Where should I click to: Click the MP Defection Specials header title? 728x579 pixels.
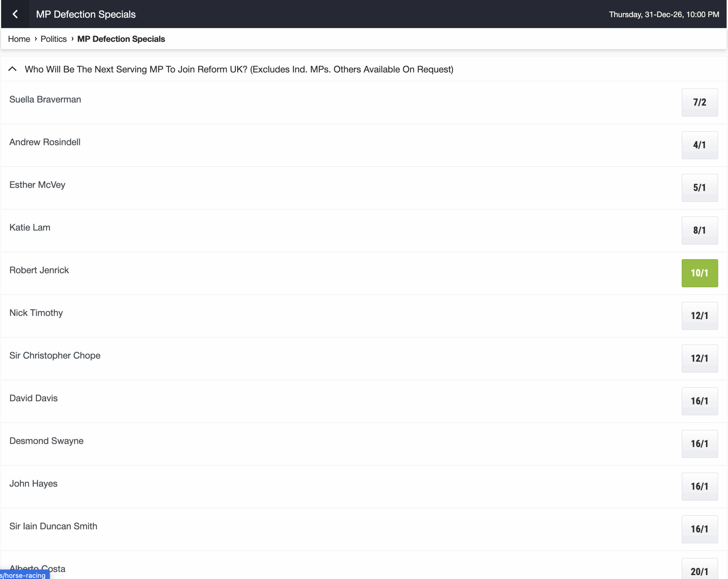click(86, 14)
